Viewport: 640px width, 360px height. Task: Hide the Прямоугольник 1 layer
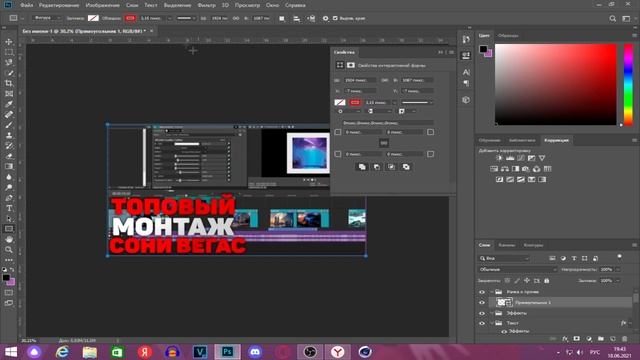482,302
